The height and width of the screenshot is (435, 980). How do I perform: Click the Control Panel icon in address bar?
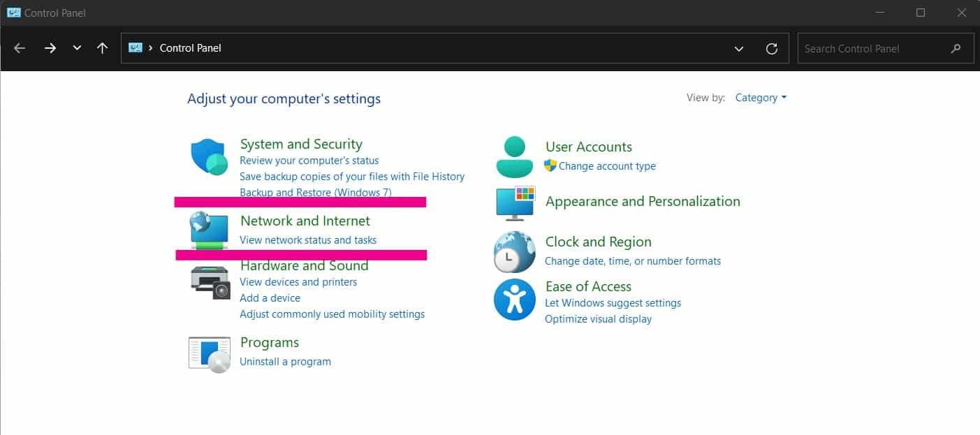tap(136, 48)
